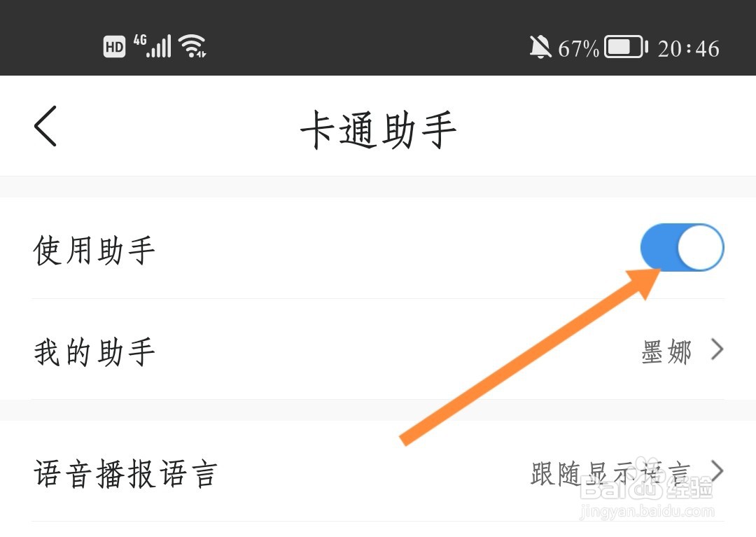The height and width of the screenshot is (537, 756).
Task: Click the battery icon in status bar
Action: [x=626, y=47]
